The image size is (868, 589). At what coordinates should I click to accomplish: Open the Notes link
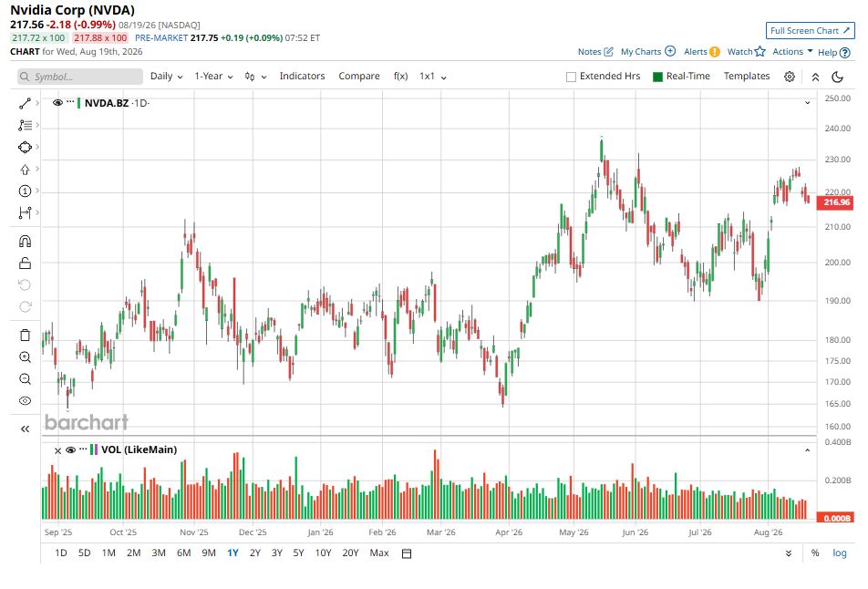click(589, 51)
